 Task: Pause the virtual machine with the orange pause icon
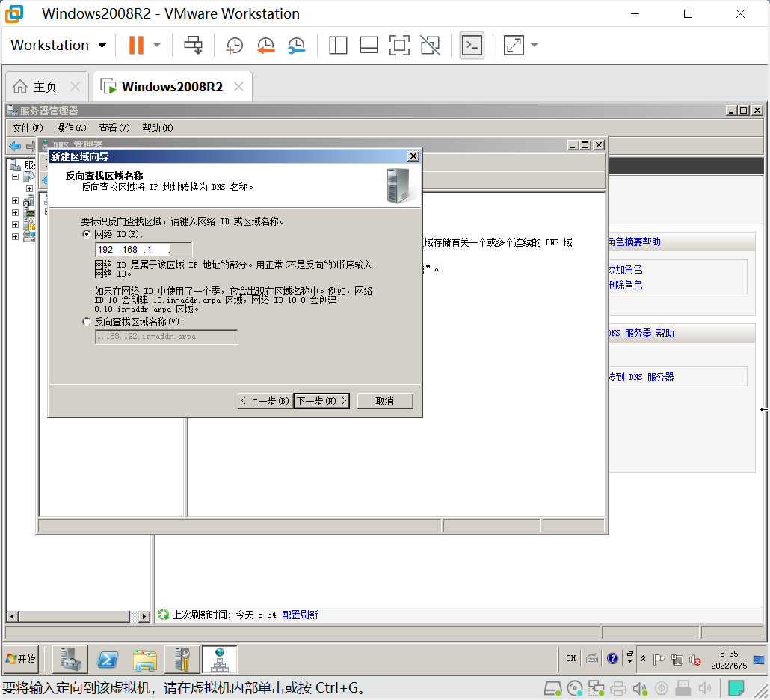136,45
